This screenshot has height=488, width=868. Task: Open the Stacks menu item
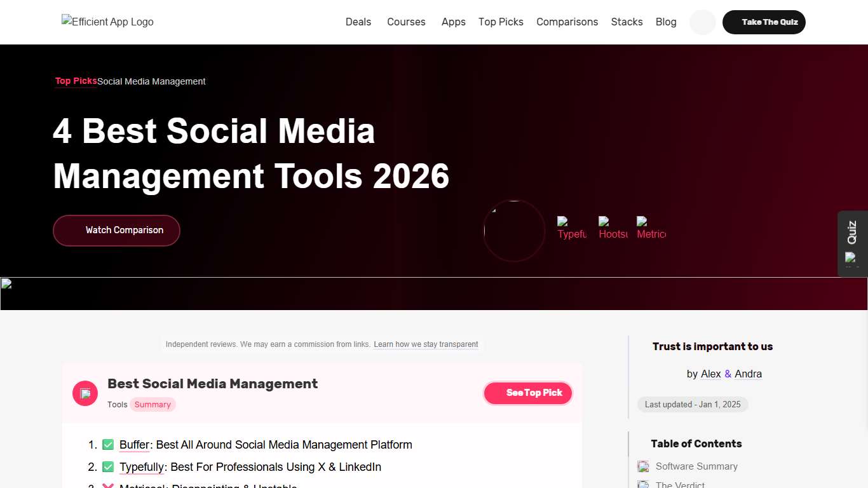pyautogui.click(x=627, y=22)
